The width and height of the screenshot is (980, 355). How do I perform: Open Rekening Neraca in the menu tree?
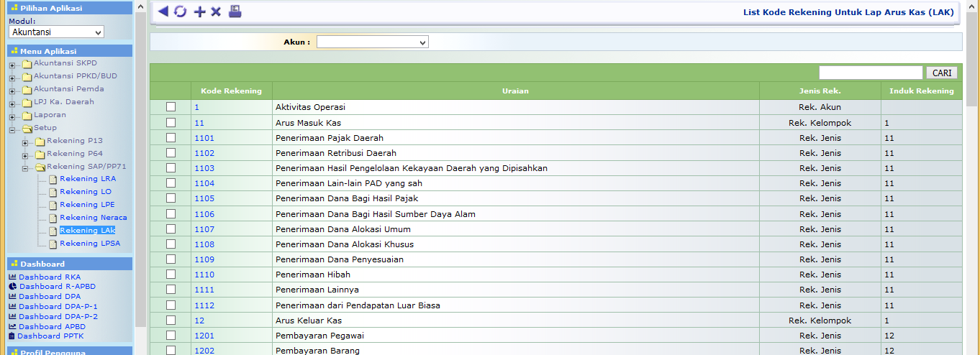coord(93,218)
